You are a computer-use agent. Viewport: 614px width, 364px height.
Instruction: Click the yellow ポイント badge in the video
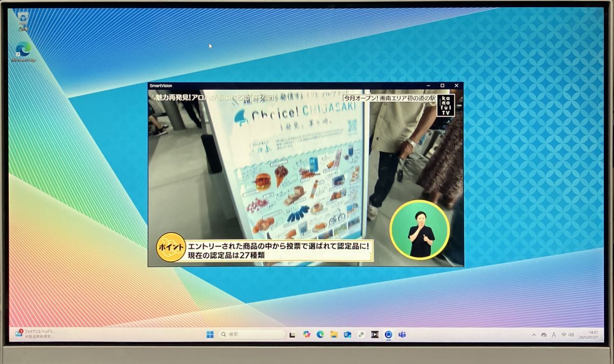click(170, 247)
